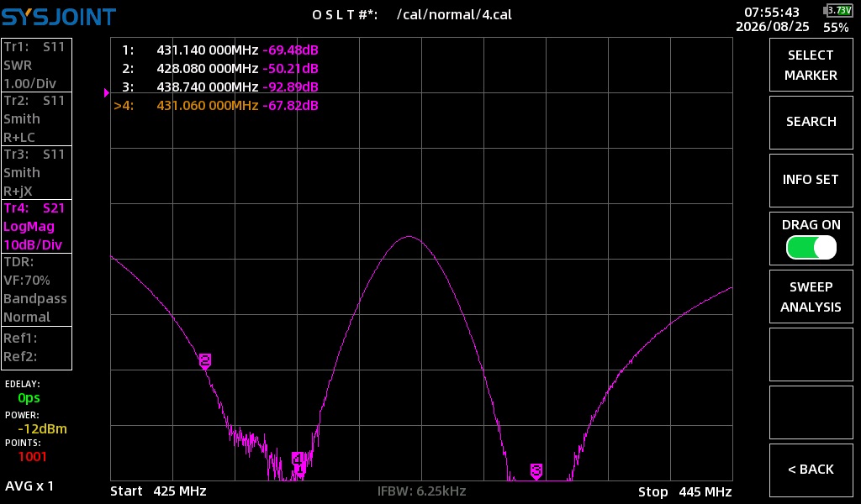Viewport: 861px width, 504px height.
Task: Tap the SEARCH button
Action: pos(811,123)
